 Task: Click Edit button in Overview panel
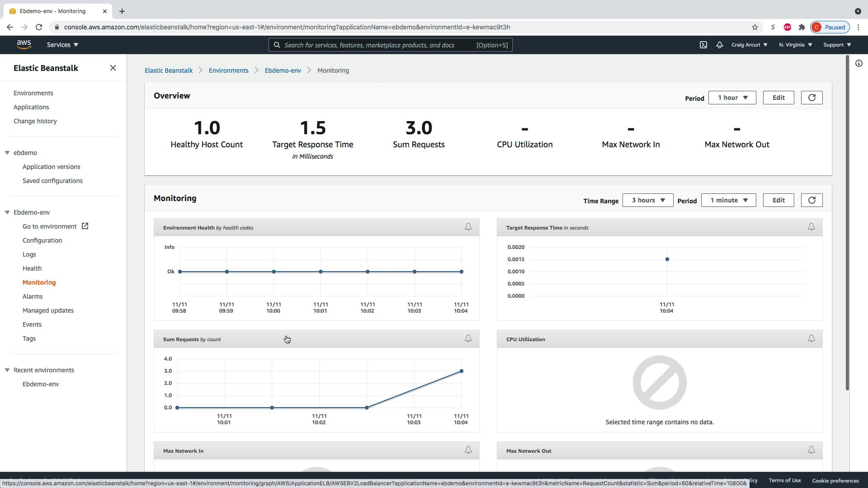(778, 98)
